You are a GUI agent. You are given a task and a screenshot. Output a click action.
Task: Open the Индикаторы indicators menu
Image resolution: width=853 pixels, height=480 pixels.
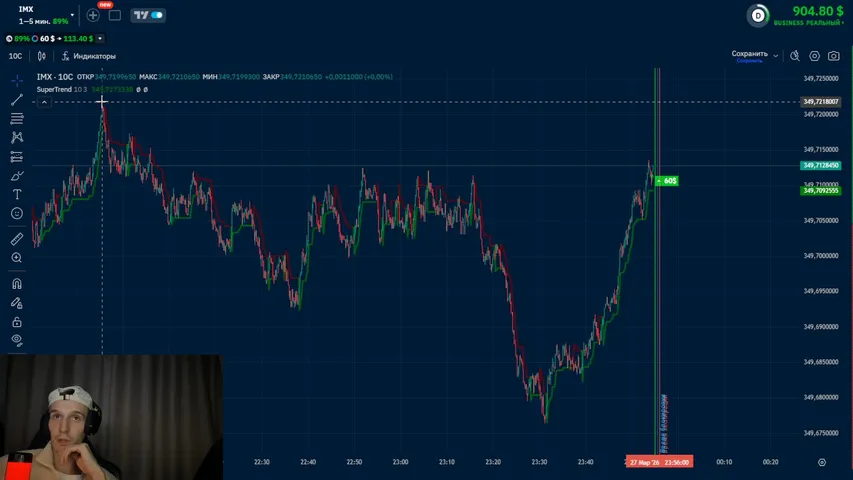coord(88,56)
